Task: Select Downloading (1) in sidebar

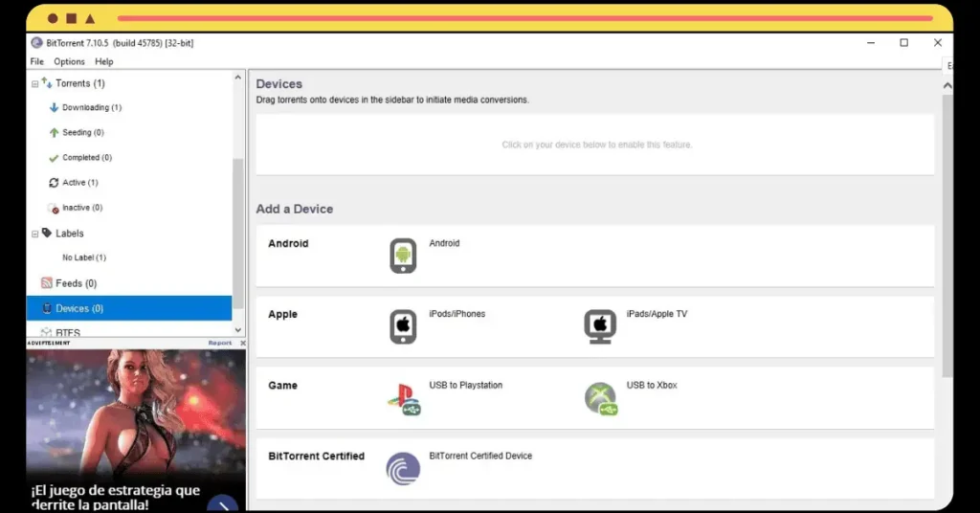Action: click(x=92, y=107)
